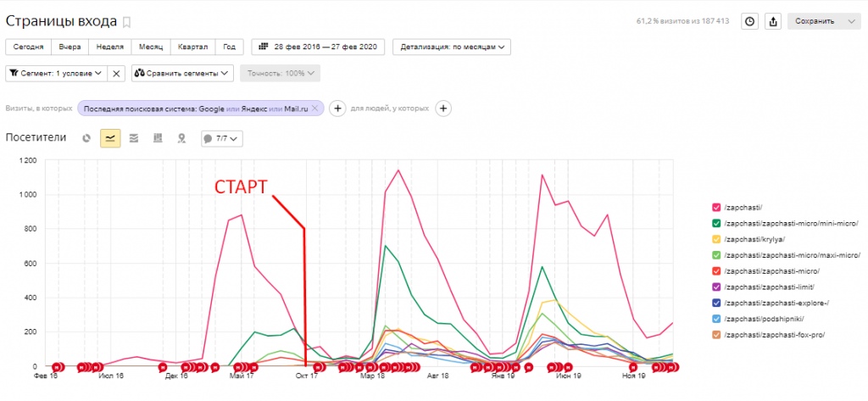Open the date range picker 28 фев 2016

pyautogui.click(x=318, y=47)
